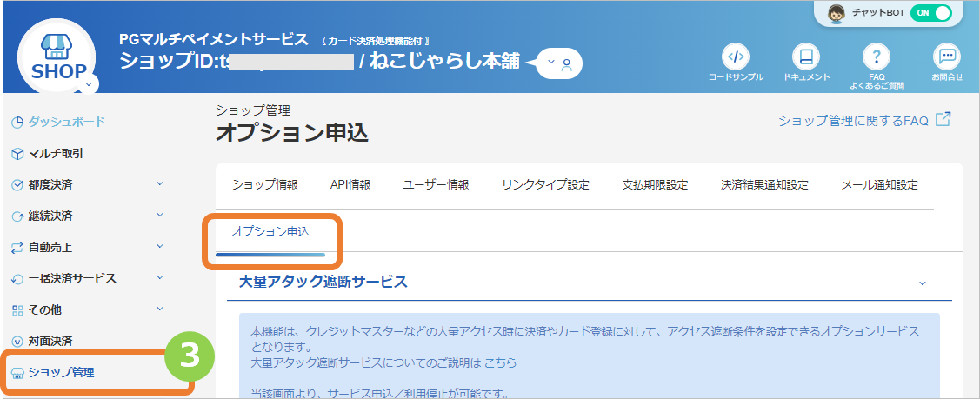980x399 pixels.
Task: Open ショップ管理に関するFAQ link
Action: click(853, 121)
